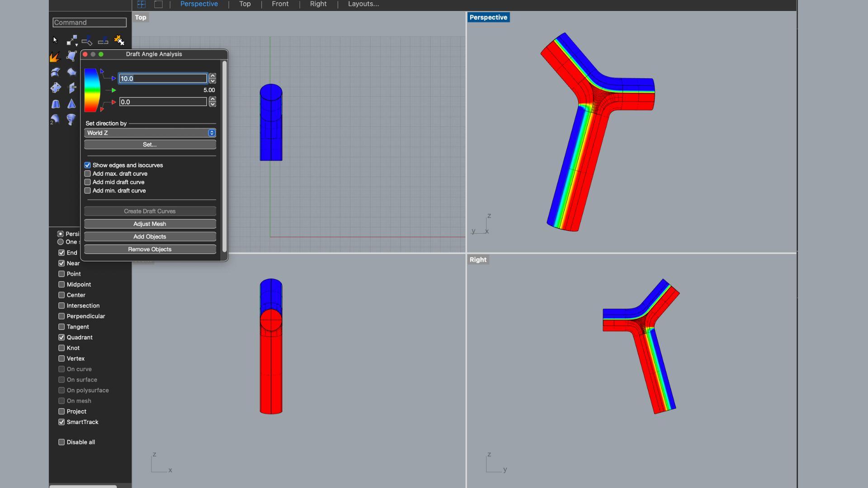This screenshot has height=488, width=868.
Task: Click the orange puzzle pieces icon
Action: (x=119, y=40)
